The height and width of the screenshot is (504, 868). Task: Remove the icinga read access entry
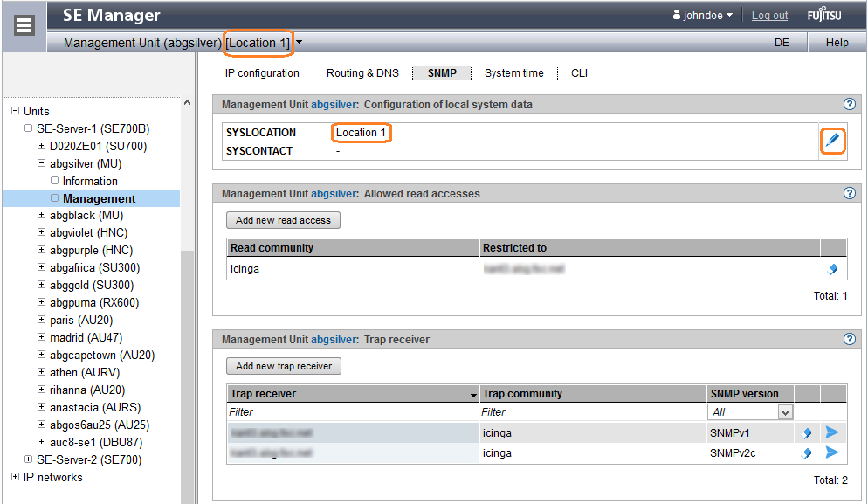click(832, 270)
